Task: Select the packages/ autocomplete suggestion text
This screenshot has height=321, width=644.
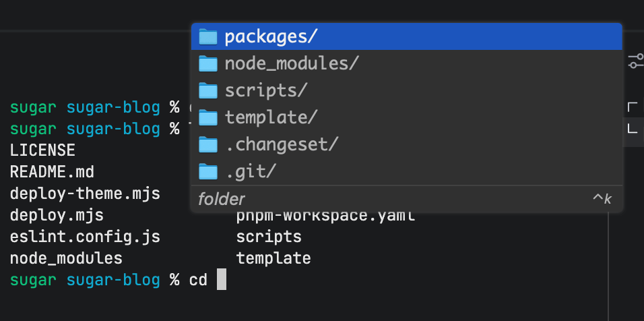Action: click(271, 36)
